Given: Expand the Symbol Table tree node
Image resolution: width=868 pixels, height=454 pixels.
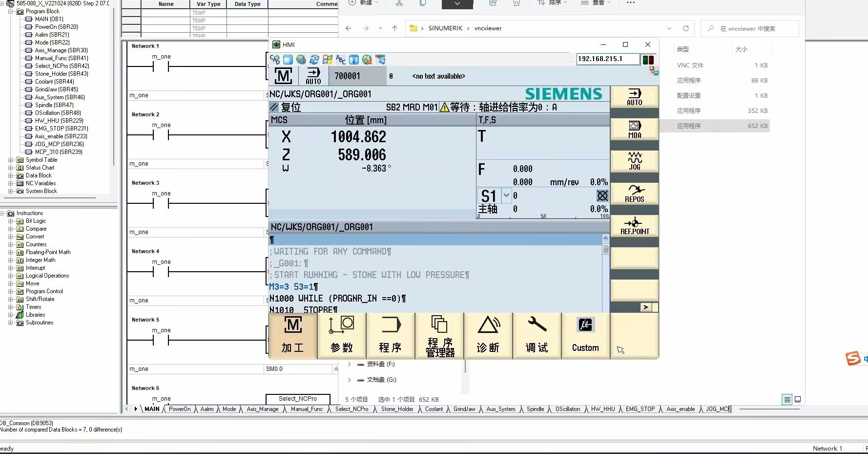Looking at the screenshot, I should click(11, 160).
